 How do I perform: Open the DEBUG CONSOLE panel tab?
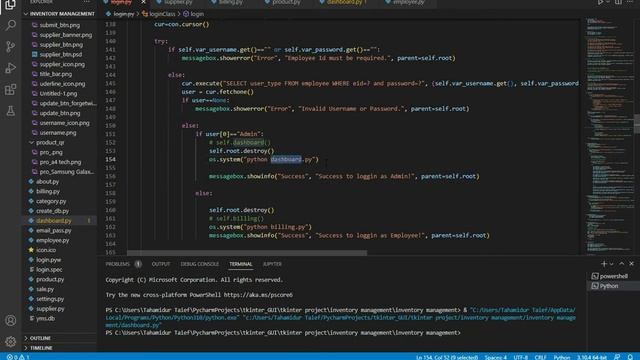tap(200, 264)
